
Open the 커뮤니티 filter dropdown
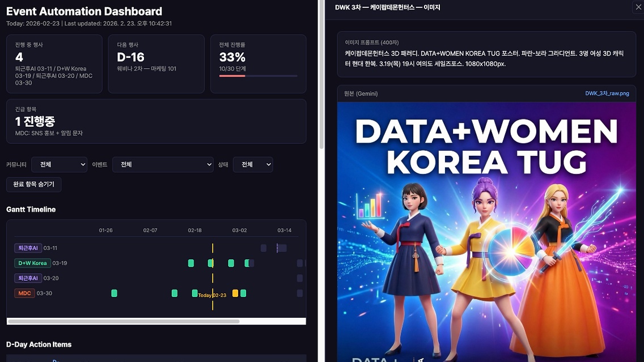click(x=59, y=165)
